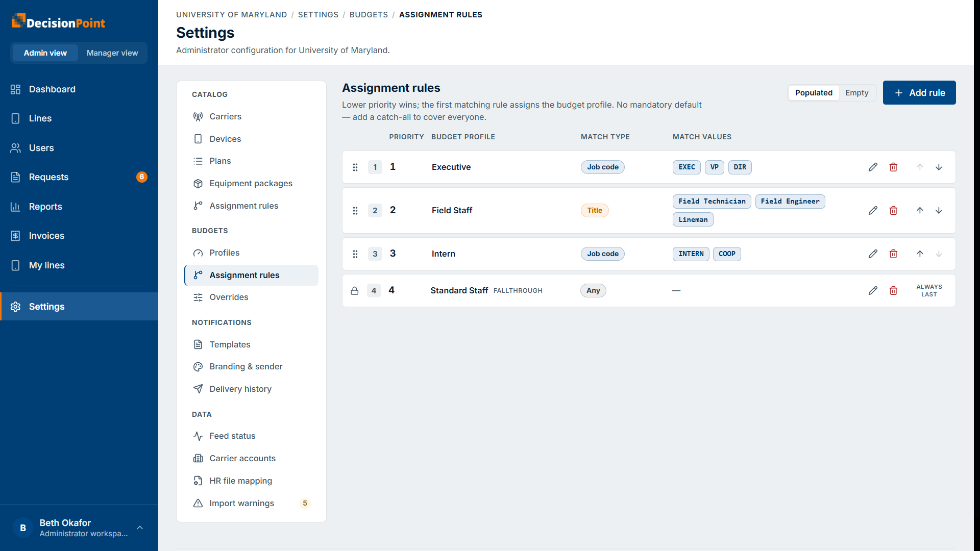
Task: Open Dashboard in sidebar
Action: (x=79, y=89)
